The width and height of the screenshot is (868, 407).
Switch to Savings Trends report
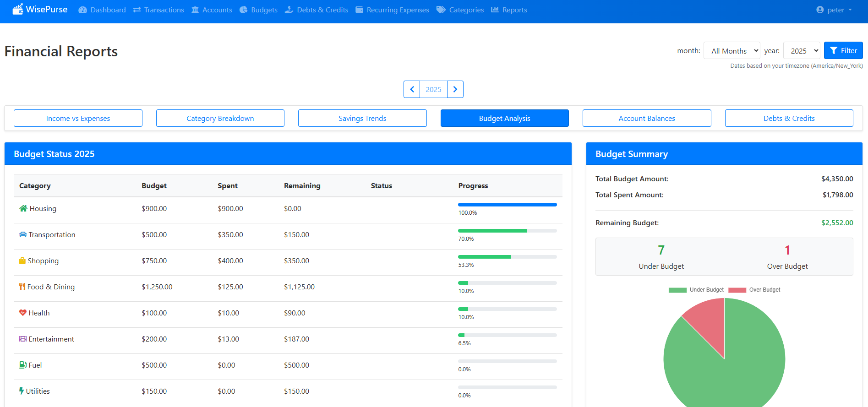click(x=362, y=118)
